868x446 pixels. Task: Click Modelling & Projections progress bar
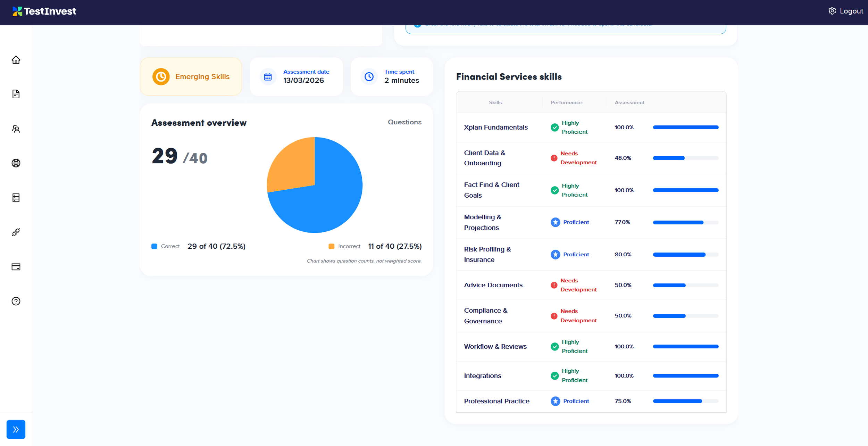click(x=686, y=222)
